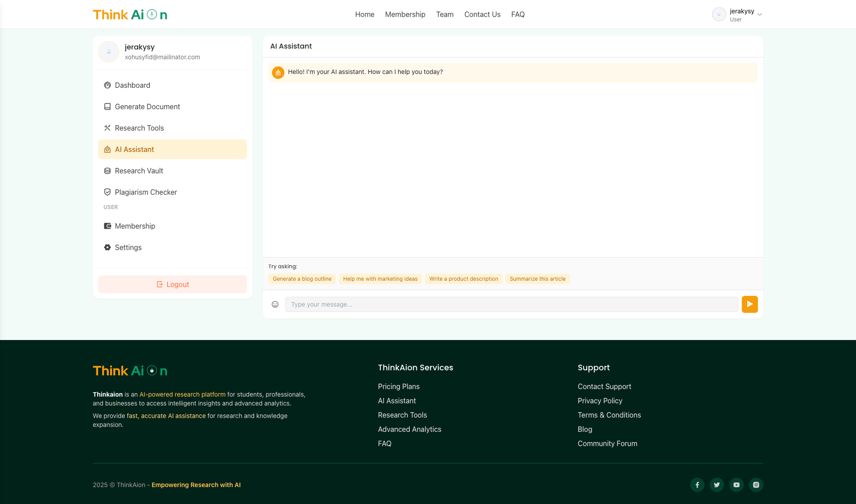
Task: Expand the jerakysy user dropdown chevron
Action: 760,15
